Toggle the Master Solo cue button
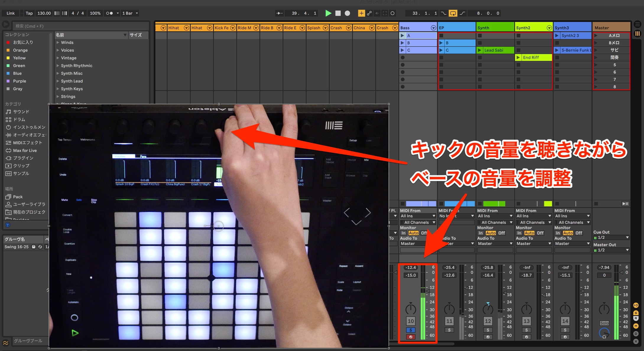This screenshot has width=644, height=351. click(x=604, y=323)
